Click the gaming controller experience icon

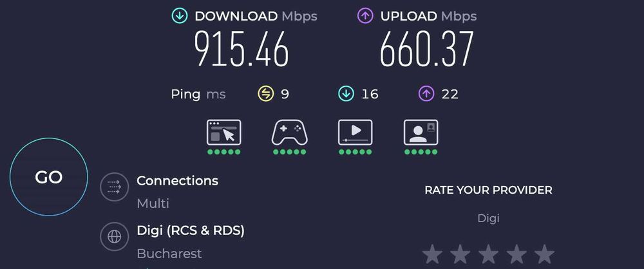290,132
